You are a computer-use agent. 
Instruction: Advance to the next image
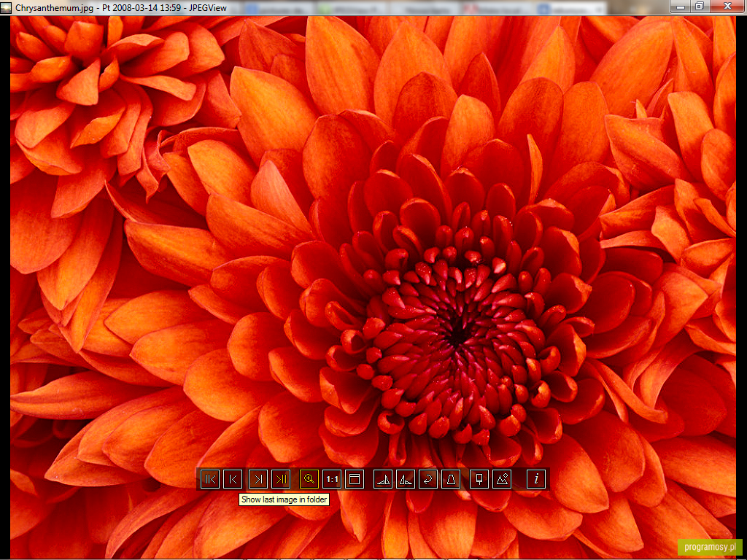(258, 479)
